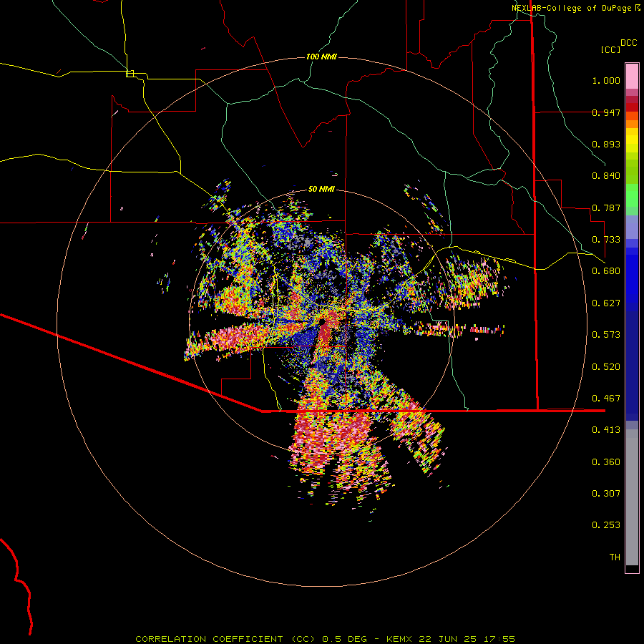
Task: Click the NEXLAB-College of DuPage watermark text
Action: pos(576,8)
